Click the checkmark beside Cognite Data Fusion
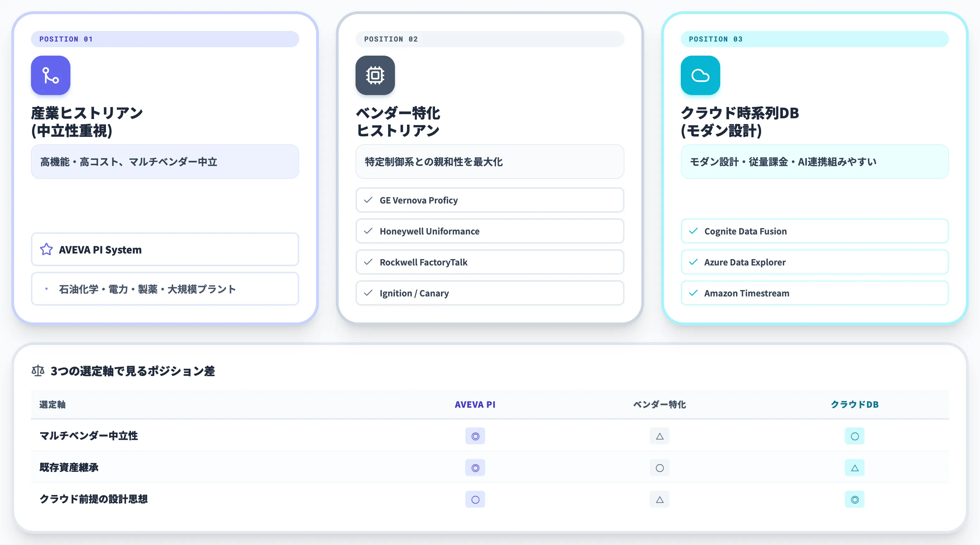The width and height of the screenshot is (980, 545). point(693,231)
